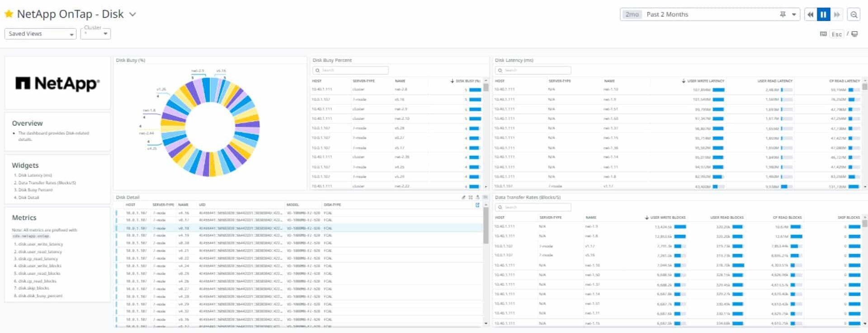Click the net-1.10 row in Disk Latency
Viewport: 868px width, 333px height.
[x=677, y=90]
